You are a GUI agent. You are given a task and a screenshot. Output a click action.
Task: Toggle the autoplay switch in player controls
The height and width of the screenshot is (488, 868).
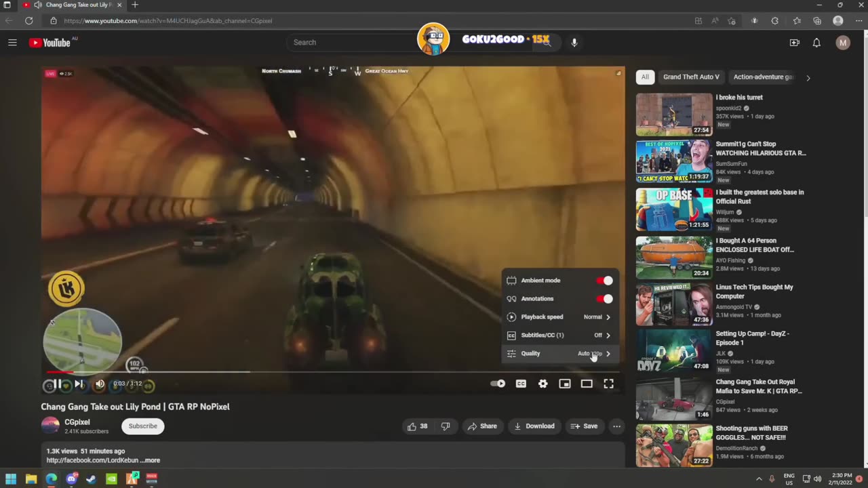pos(498,384)
